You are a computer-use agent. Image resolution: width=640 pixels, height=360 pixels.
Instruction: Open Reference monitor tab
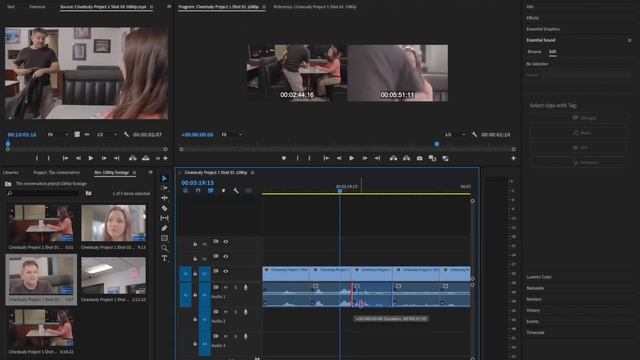(315, 7)
